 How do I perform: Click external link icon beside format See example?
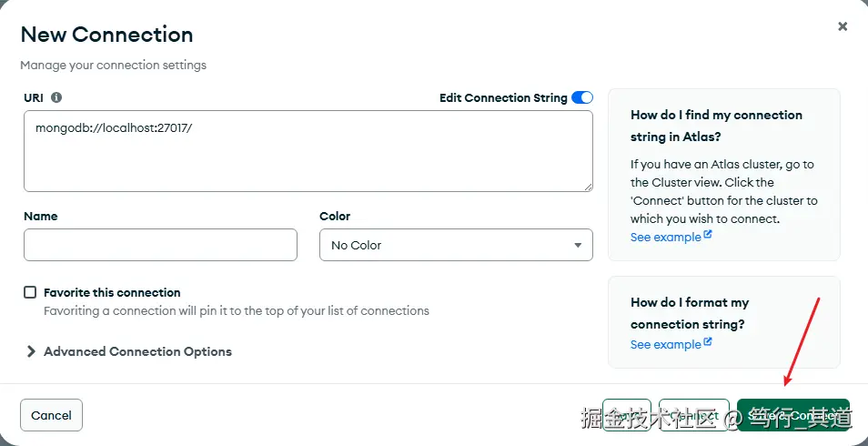(x=708, y=343)
